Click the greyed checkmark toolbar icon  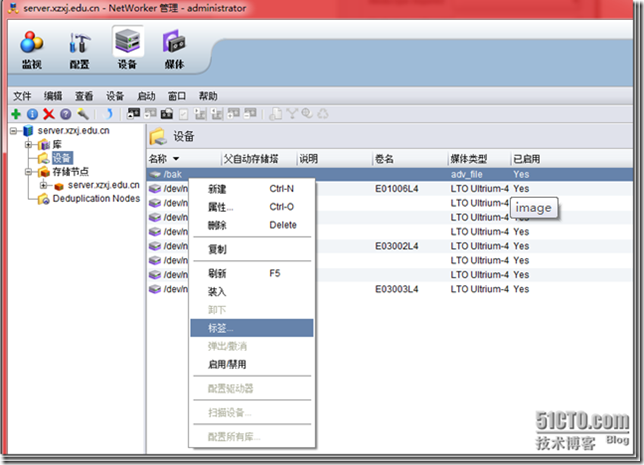tap(184, 114)
